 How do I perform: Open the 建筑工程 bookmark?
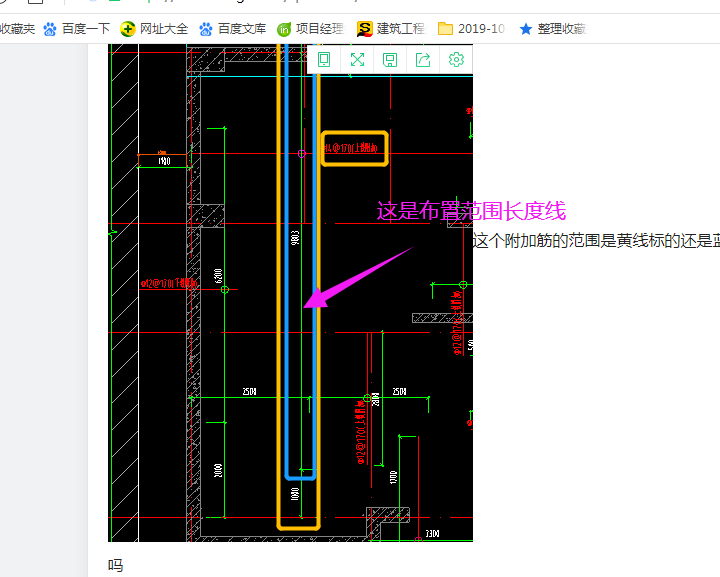(391, 29)
